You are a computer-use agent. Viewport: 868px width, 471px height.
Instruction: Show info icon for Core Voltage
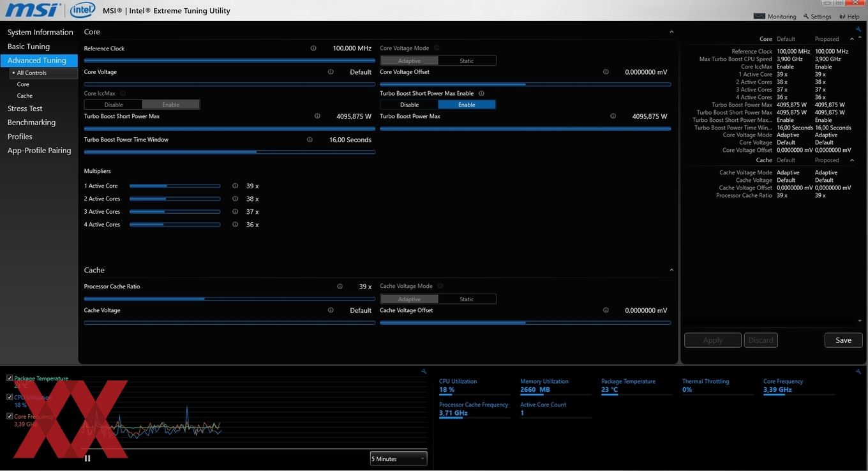pos(331,72)
